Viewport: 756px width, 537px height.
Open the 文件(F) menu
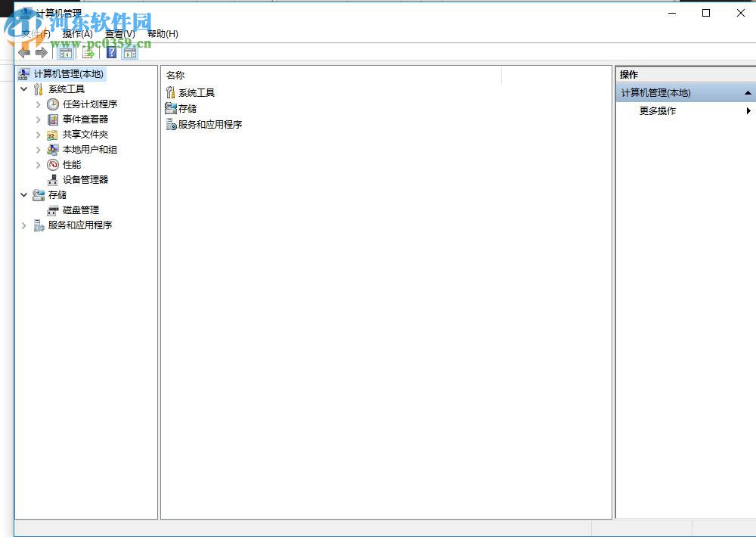pos(36,34)
